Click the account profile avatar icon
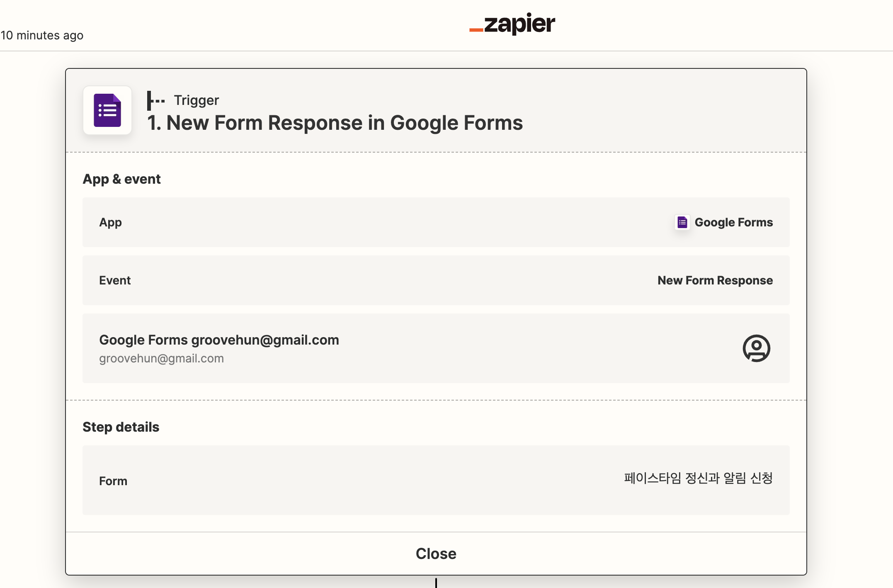The height and width of the screenshot is (588, 893). 756,348
